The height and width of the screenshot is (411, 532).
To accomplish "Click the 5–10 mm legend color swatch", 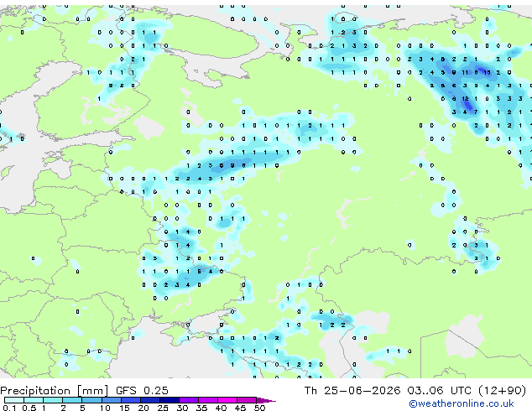I will click(91, 400).
